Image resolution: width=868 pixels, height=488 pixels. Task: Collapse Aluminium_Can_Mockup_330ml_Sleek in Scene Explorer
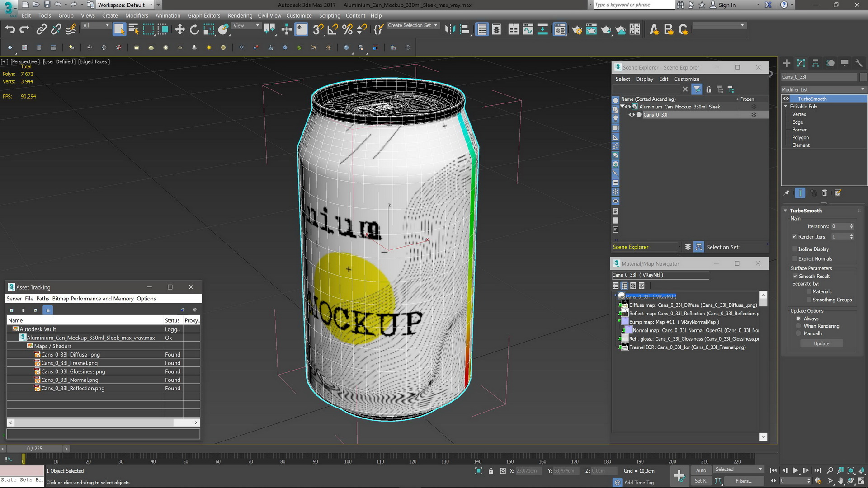point(622,107)
